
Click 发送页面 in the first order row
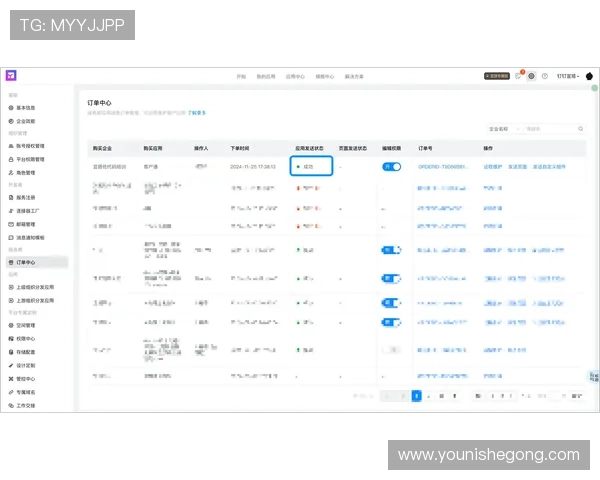point(517,167)
